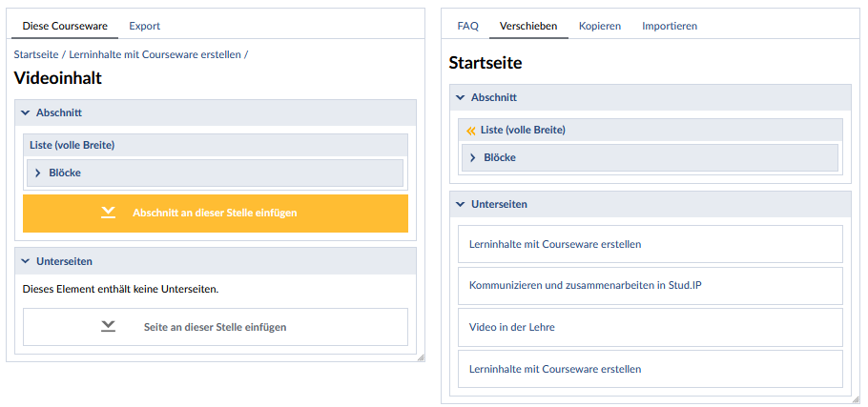Open the Importieren tab
The height and width of the screenshot is (407, 868).
[x=670, y=26]
